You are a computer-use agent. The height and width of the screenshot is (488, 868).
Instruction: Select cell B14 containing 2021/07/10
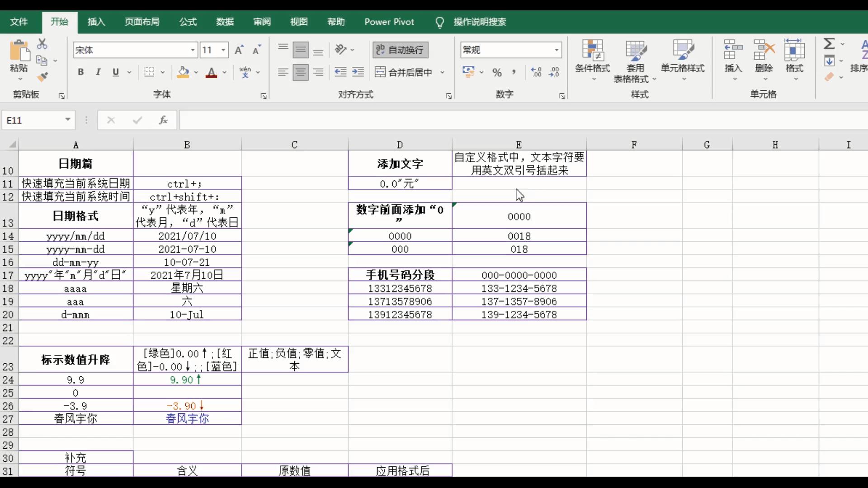pos(187,235)
